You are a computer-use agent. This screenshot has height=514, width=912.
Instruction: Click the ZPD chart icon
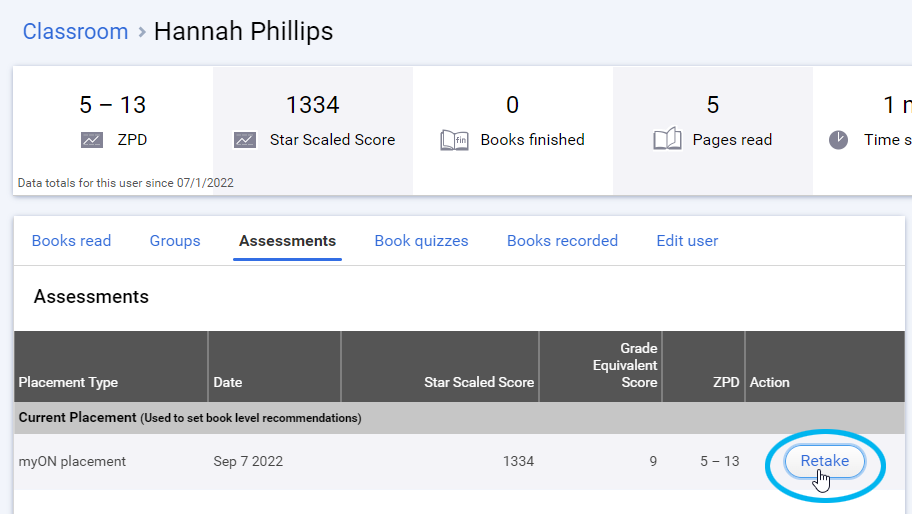pos(92,140)
